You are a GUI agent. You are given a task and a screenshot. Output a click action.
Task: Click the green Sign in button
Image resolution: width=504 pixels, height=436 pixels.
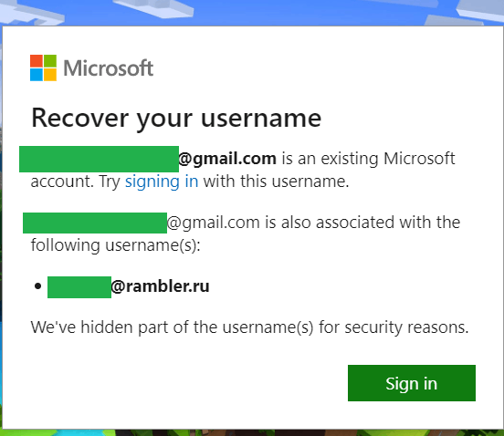tap(412, 383)
